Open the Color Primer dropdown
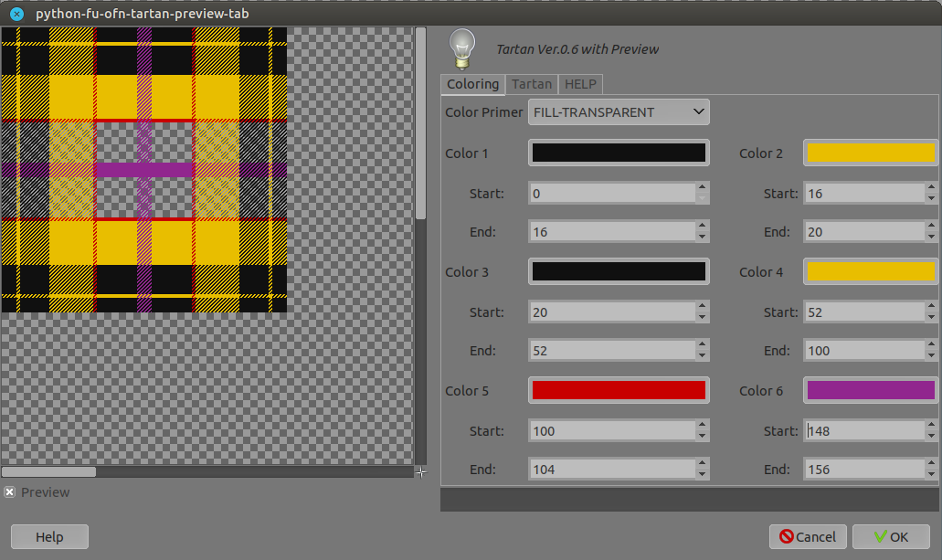The image size is (942, 560). (x=619, y=112)
